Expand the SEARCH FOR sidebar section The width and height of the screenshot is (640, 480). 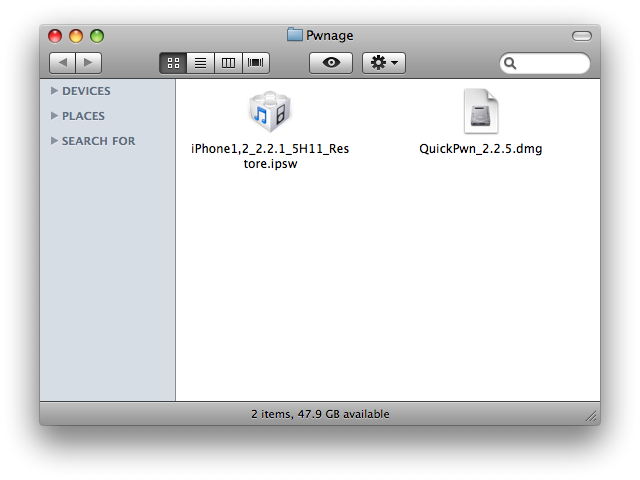click(54, 141)
